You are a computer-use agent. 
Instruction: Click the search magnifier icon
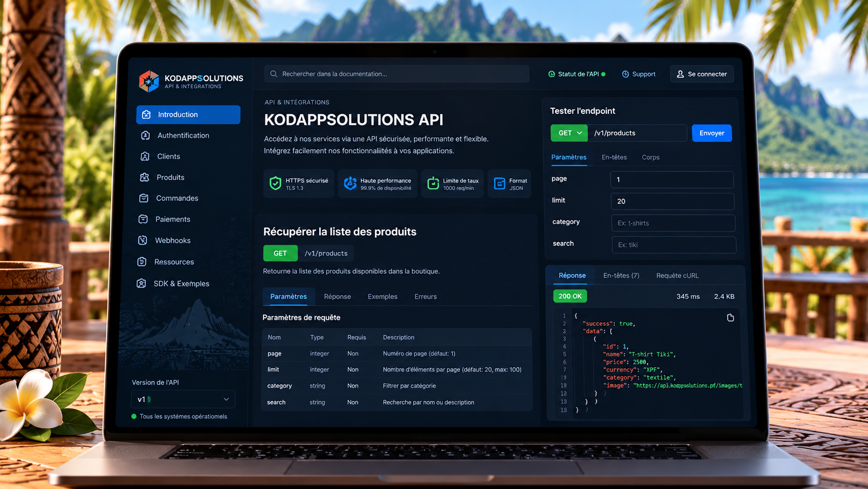click(x=274, y=74)
